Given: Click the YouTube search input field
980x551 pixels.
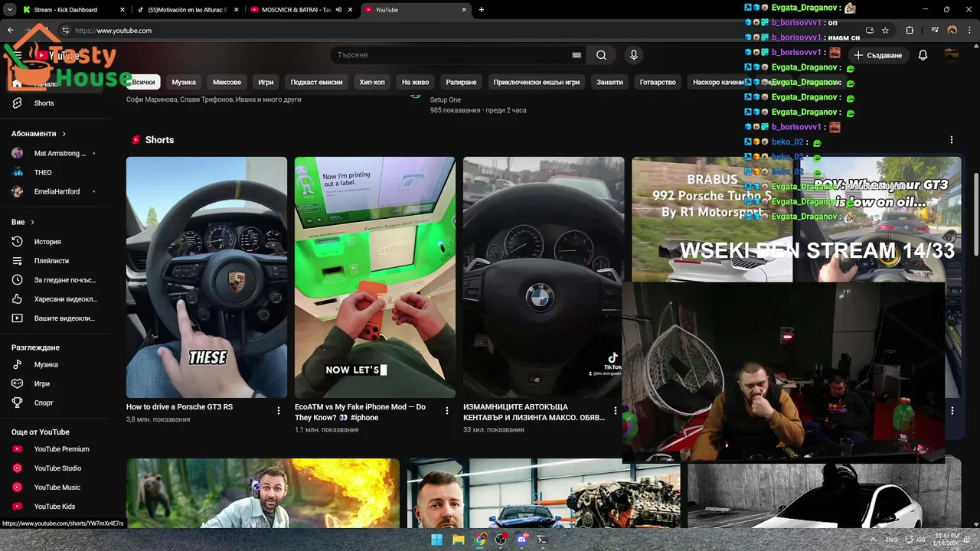Looking at the screenshot, I should pyautogui.click(x=452, y=55).
